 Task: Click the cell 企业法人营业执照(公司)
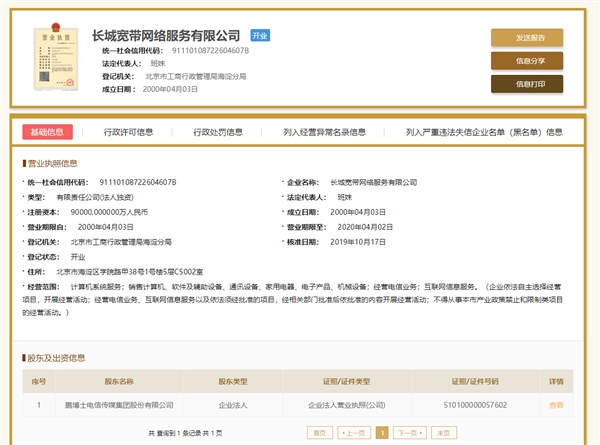346,405
